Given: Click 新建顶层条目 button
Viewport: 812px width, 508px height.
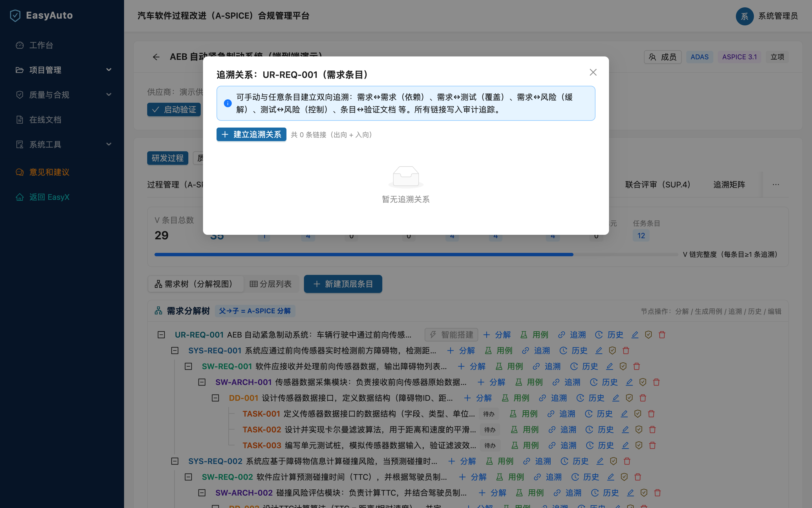Looking at the screenshot, I should 343,284.
